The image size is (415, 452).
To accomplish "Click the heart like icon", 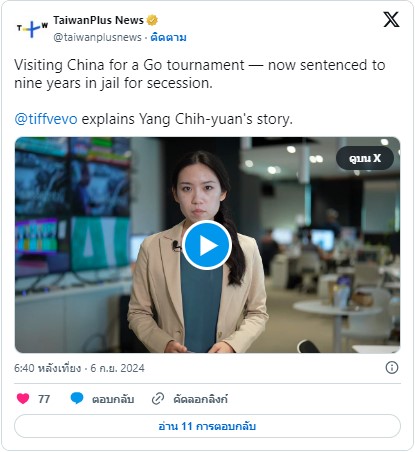I will tap(23, 398).
